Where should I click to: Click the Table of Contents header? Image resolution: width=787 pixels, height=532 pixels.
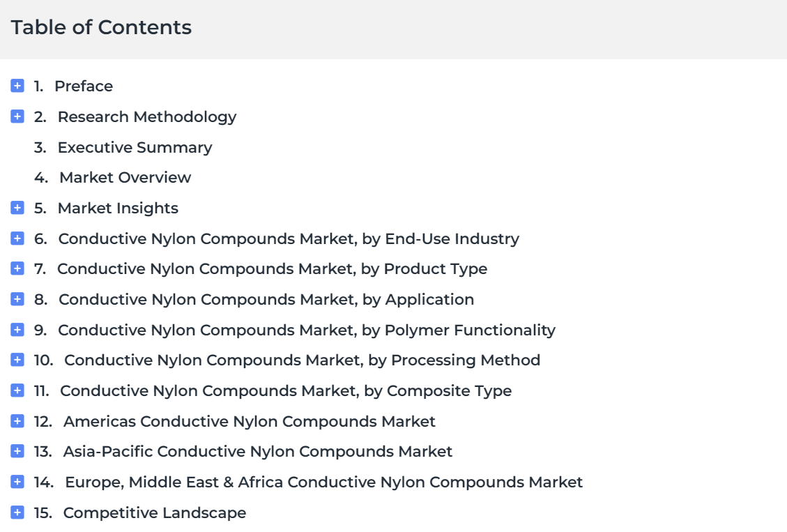[101, 28]
